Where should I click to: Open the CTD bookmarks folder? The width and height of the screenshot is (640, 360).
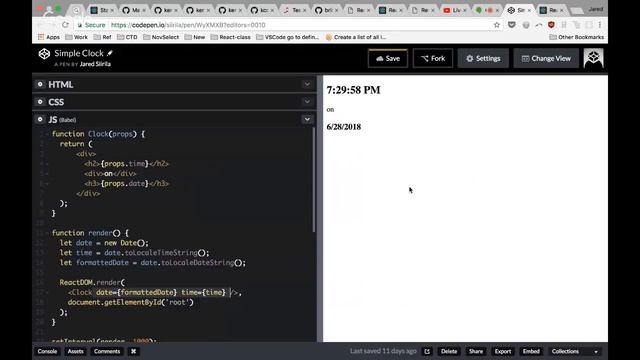point(127,37)
